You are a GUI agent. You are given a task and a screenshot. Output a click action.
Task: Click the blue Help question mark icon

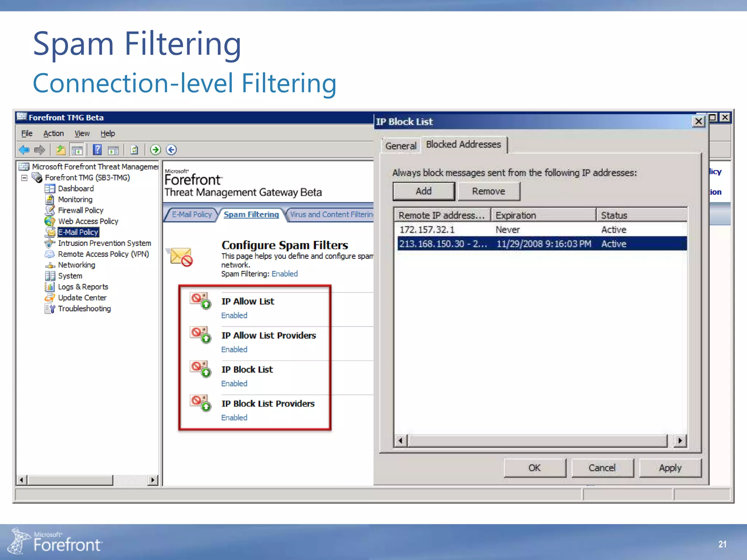[97, 150]
